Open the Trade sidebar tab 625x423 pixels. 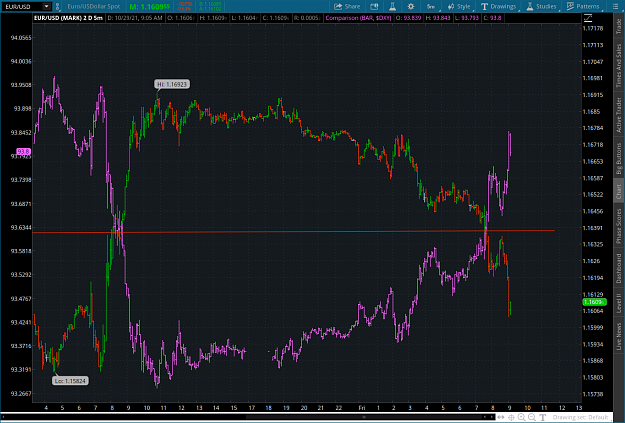coord(619,26)
